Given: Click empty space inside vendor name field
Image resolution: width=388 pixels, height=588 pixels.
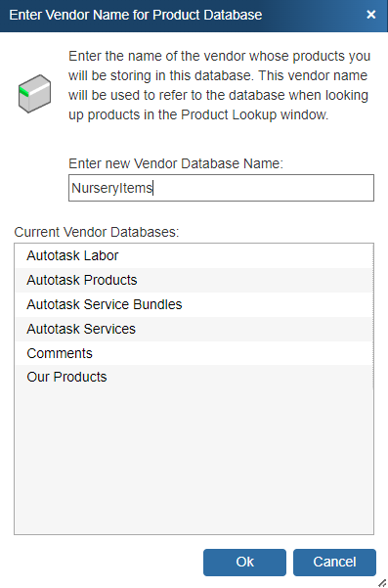Looking at the screenshot, I should [x=262, y=188].
